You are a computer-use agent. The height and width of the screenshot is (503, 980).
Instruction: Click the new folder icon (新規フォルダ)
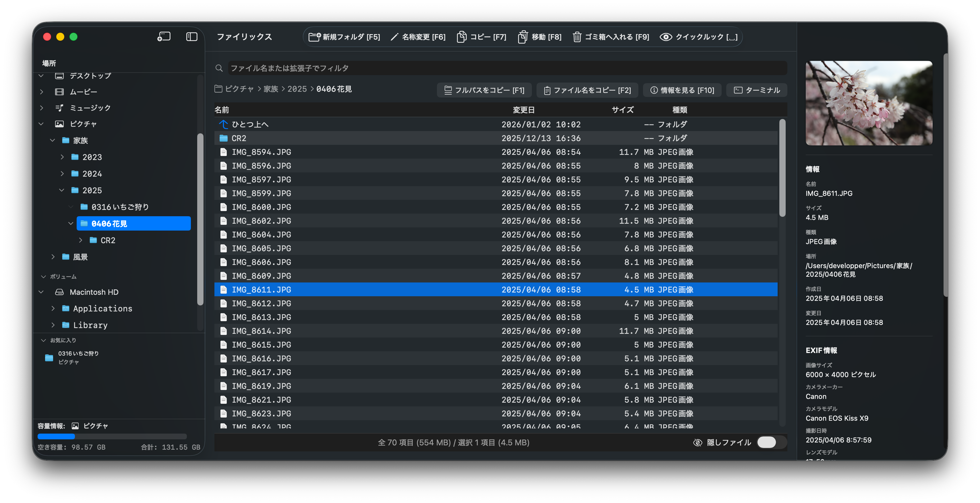coord(314,37)
